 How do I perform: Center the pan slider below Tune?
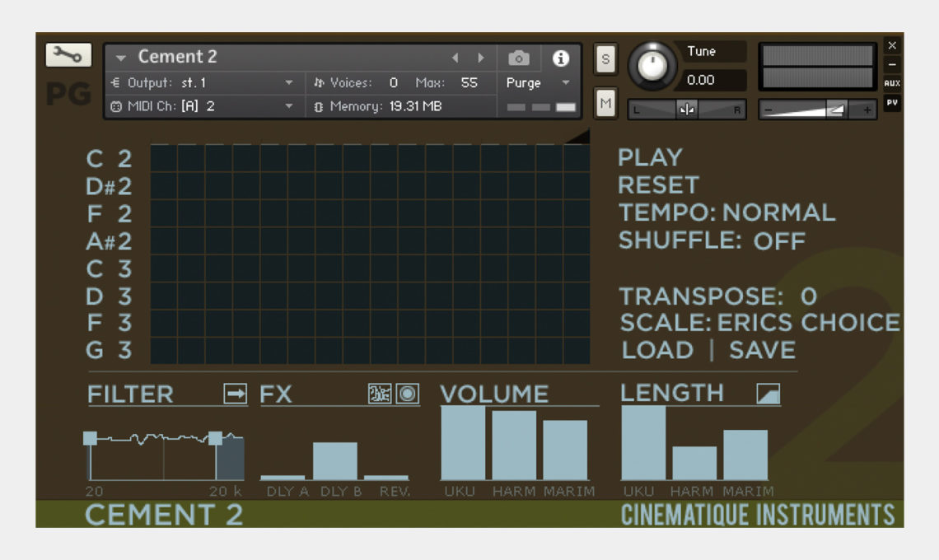(689, 108)
